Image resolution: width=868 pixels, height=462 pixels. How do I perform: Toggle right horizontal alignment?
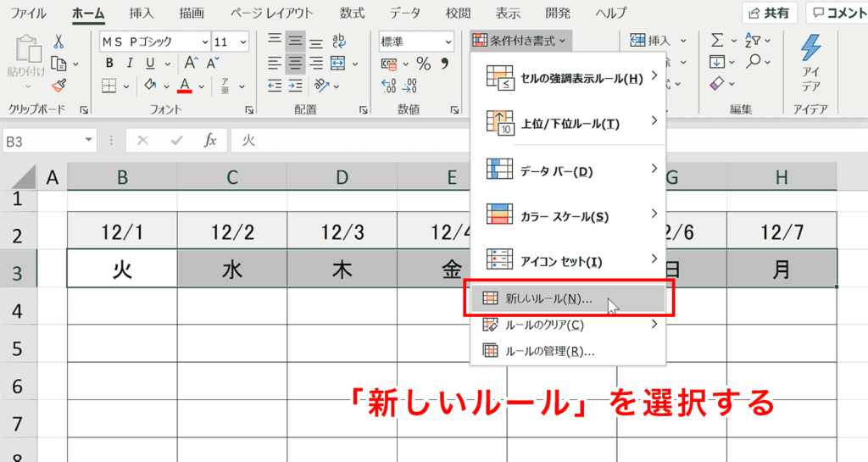click(316, 64)
